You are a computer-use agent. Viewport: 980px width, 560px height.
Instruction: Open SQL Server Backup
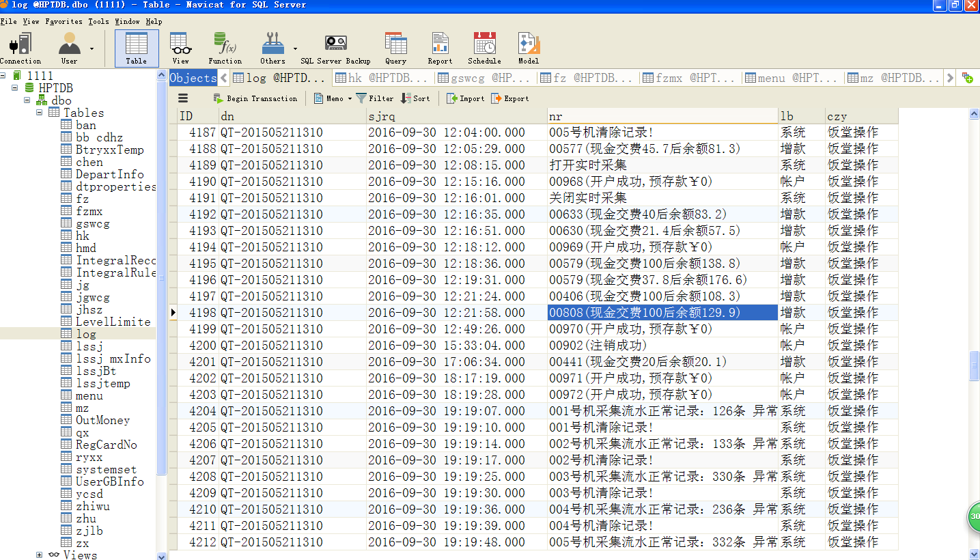pos(335,48)
